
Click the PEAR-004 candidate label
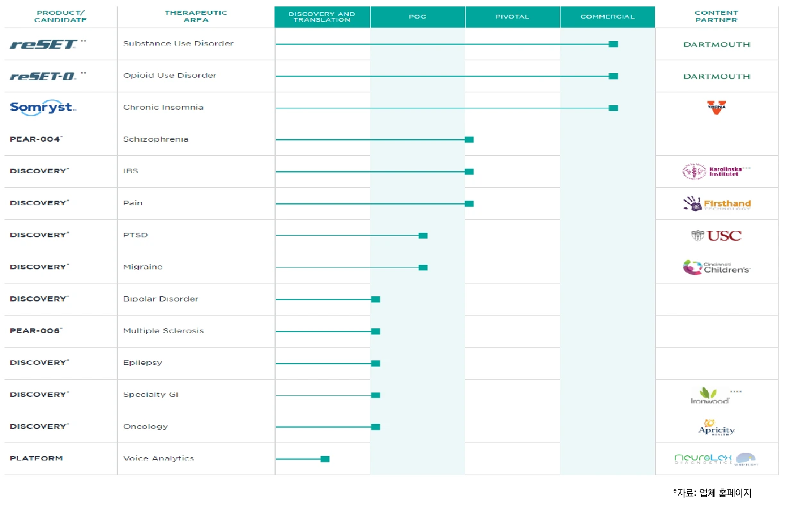point(37,139)
